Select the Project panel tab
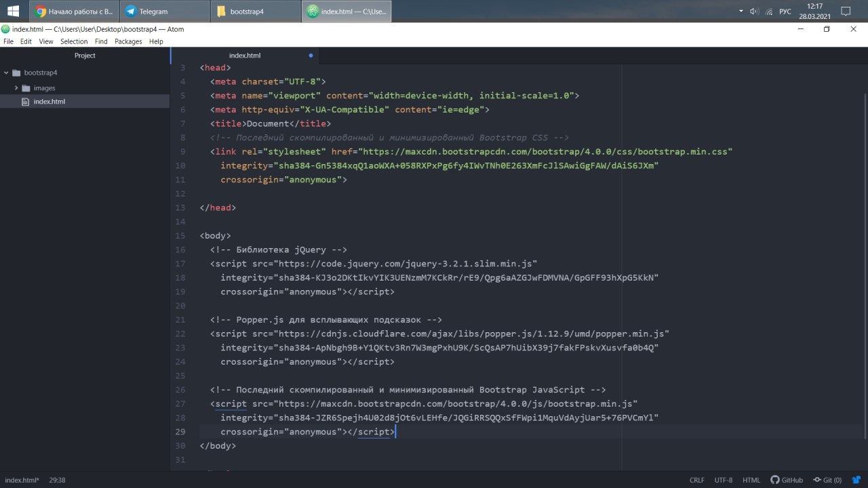Image resolution: width=868 pixels, height=488 pixels. tap(85, 56)
